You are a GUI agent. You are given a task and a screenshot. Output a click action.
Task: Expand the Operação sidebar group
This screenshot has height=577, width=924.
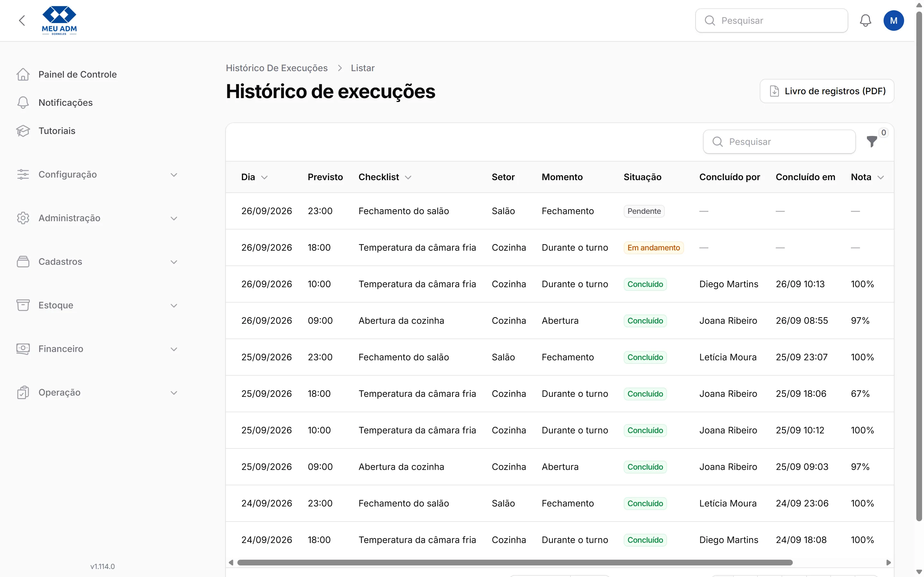pos(97,393)
